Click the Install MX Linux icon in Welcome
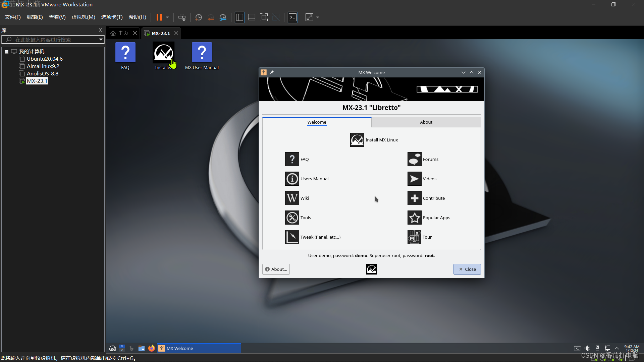 357,140
